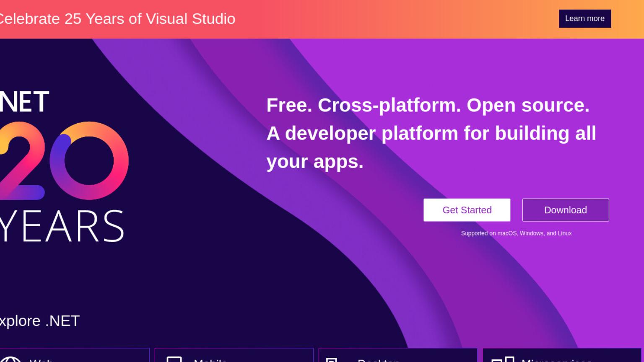Open the Microservices card
The image size is (644, 362).
tap(562, 355)
